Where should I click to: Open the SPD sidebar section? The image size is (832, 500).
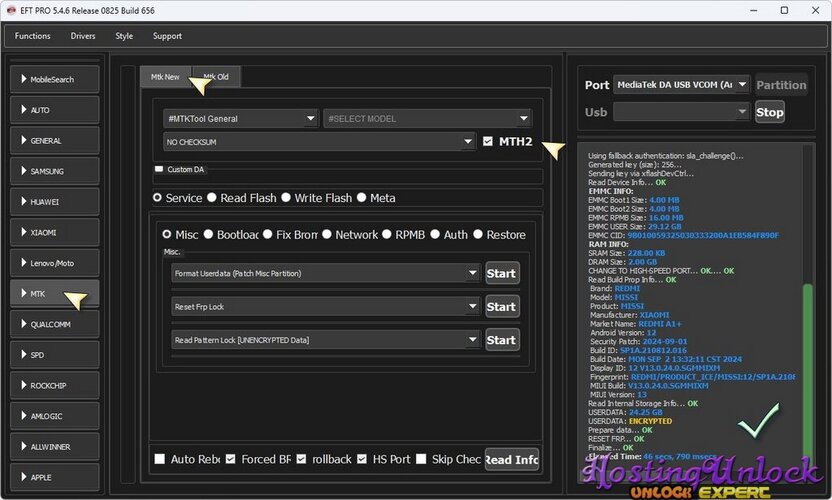pyautogui.click(x=54, y=355)
